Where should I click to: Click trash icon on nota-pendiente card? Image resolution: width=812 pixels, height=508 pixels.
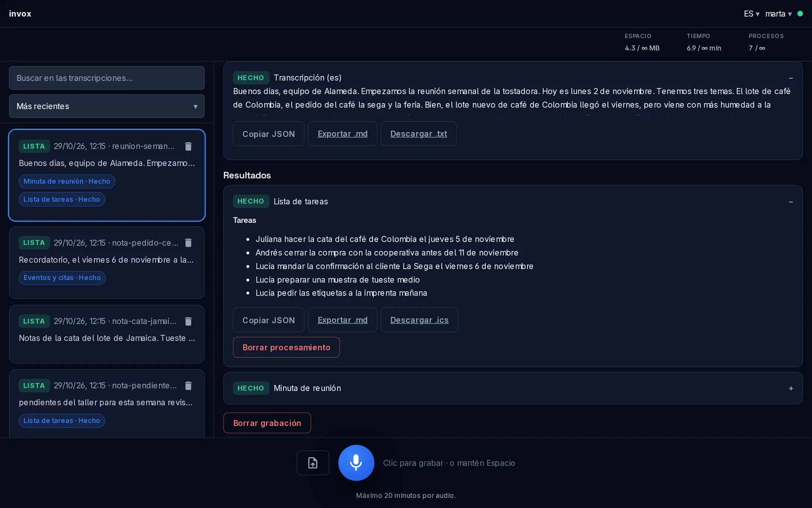click(188, 386)
